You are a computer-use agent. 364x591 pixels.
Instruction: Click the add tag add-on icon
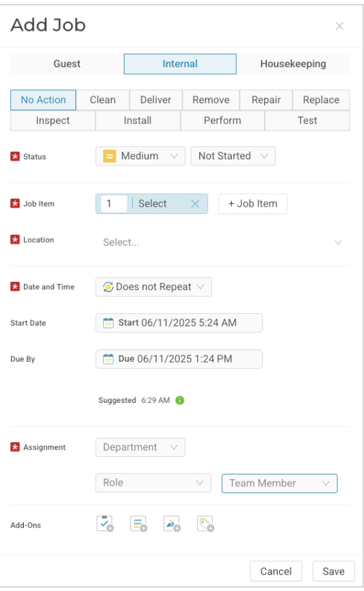tap(205, 523)
